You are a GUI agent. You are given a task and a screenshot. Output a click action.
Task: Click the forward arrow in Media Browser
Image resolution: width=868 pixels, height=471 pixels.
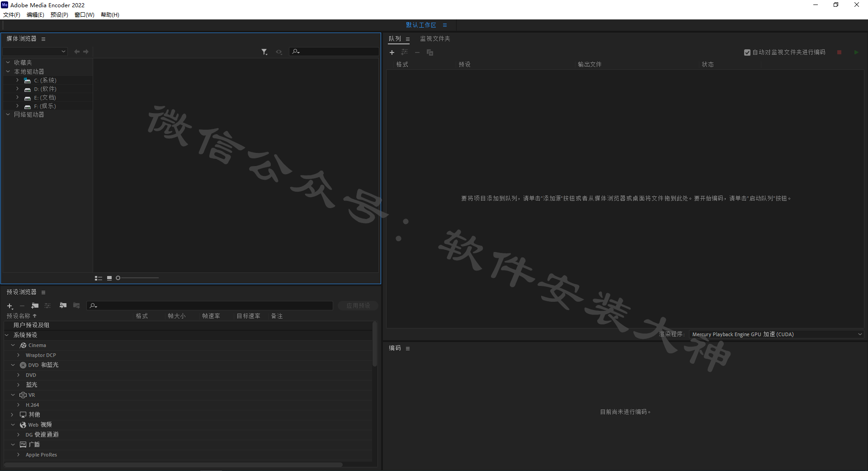click(x=86, y=52)
